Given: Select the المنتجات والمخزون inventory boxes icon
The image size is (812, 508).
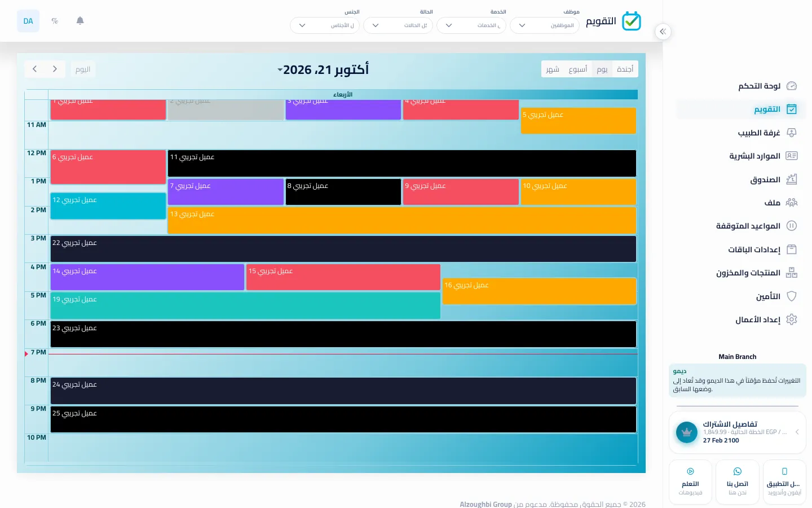Looking at the screenshot, I should tap(792, 273).
